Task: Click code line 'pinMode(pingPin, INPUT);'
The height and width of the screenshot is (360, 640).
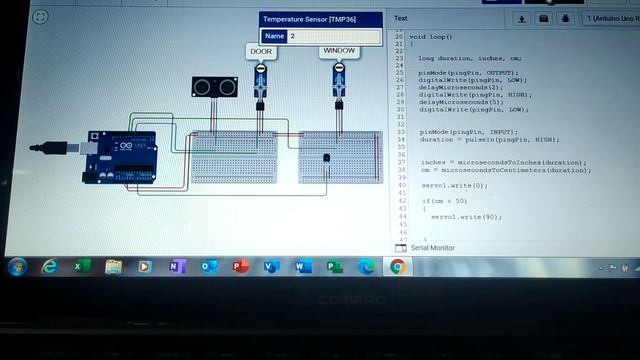Action: pos(469,132)
